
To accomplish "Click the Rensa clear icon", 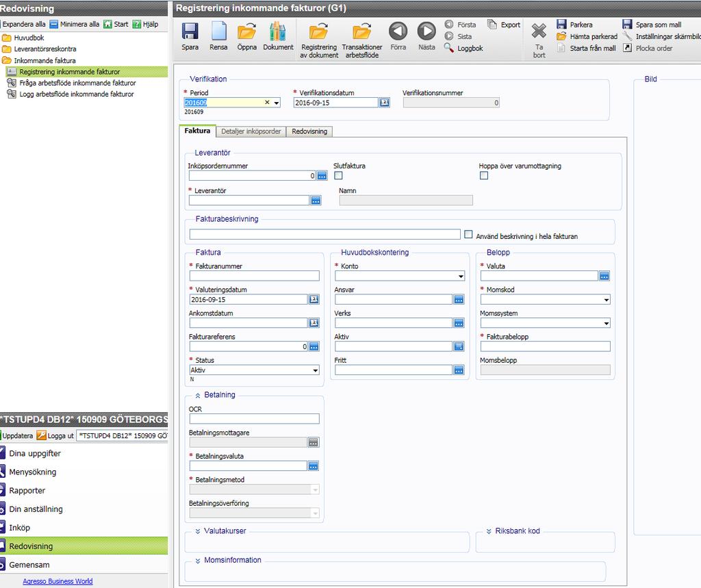I will tap(218, 31).
